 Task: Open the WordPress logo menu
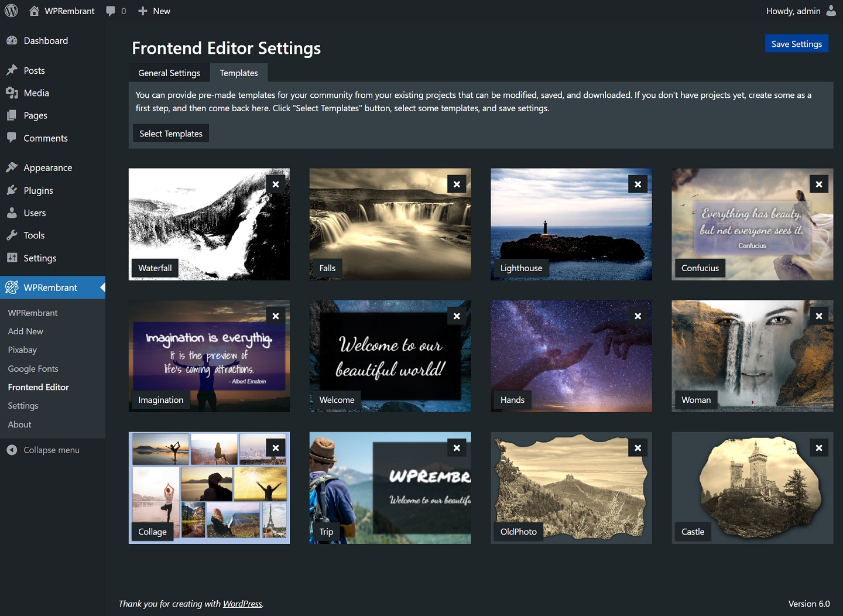pos(11,11)
